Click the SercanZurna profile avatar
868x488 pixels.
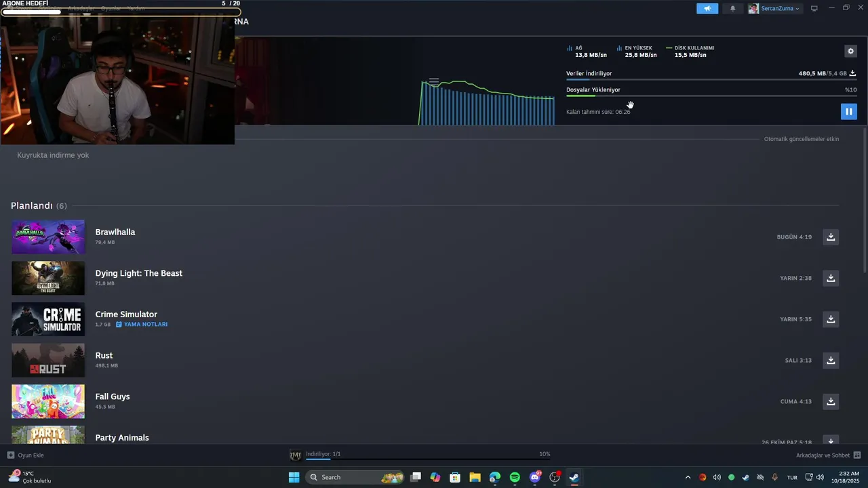click(753, 9)
